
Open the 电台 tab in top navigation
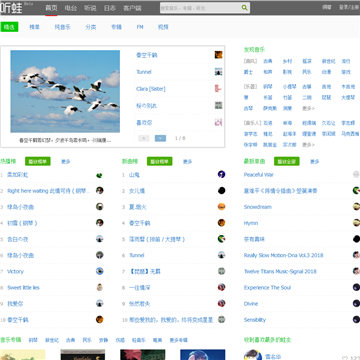click(71, 8)
